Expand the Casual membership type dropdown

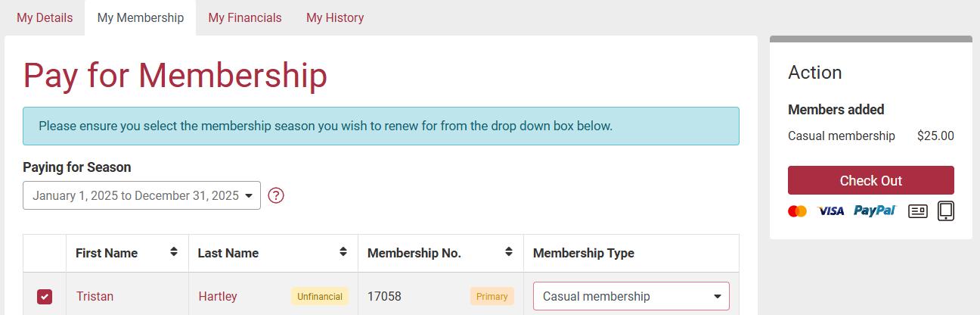point(631,296)
